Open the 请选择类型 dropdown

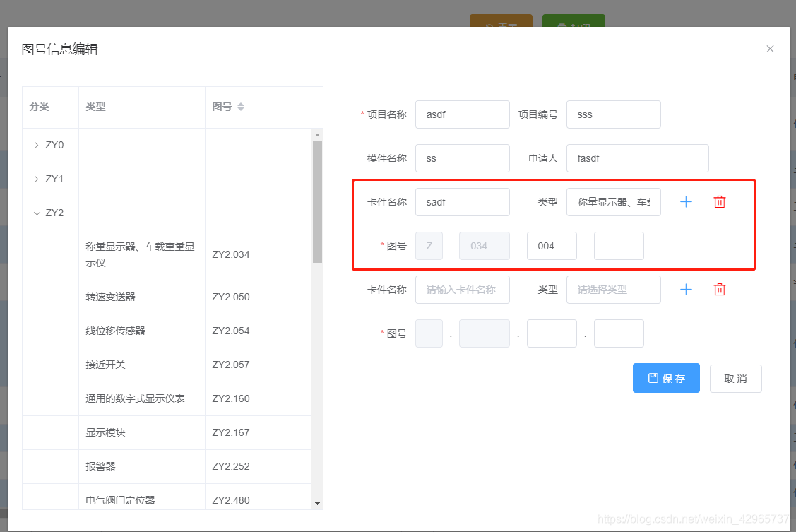pyautogui.click(x=613, y=289)
